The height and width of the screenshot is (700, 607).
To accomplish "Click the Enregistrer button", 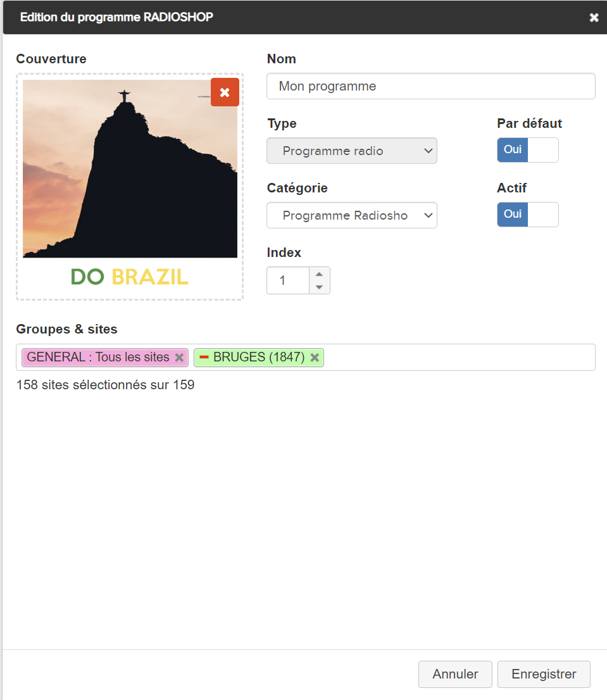I will [x=544, y=674].
